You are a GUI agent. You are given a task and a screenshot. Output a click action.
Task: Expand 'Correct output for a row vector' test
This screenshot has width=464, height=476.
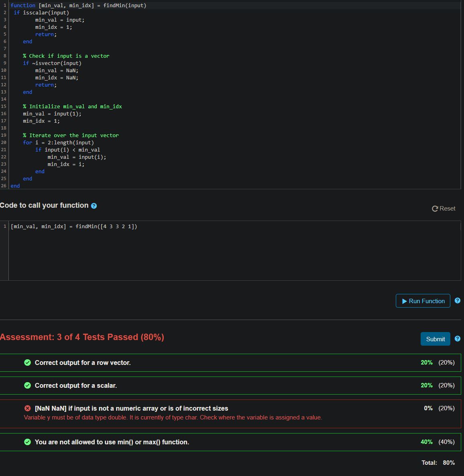coord(83,363)
